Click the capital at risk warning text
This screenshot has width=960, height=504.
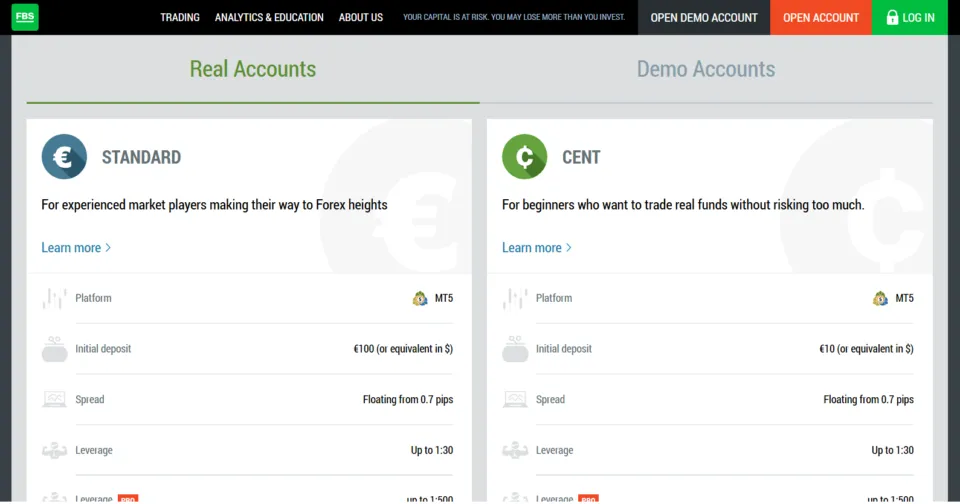[514, 17]
